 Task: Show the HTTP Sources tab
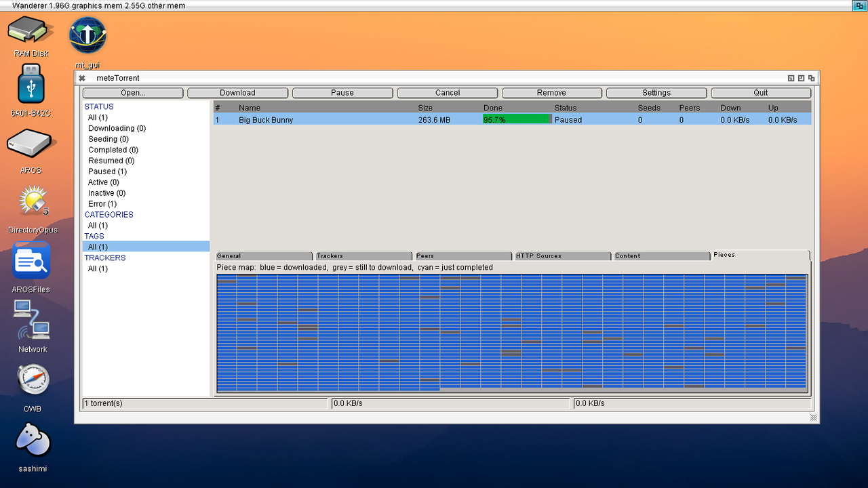pyautogui.click(x=563, y=256)
